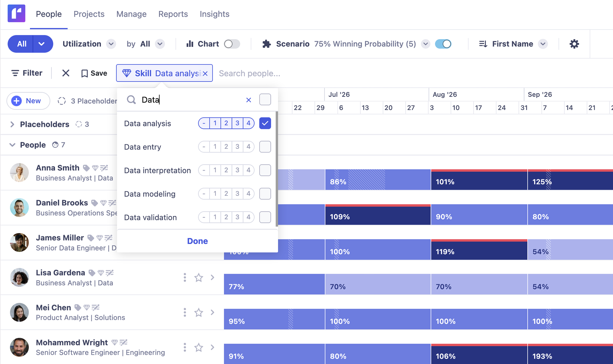Expand Lisa Gardena's row chevron
The height and width of the screenshot is (364, 613).
[x=213, y=277]
